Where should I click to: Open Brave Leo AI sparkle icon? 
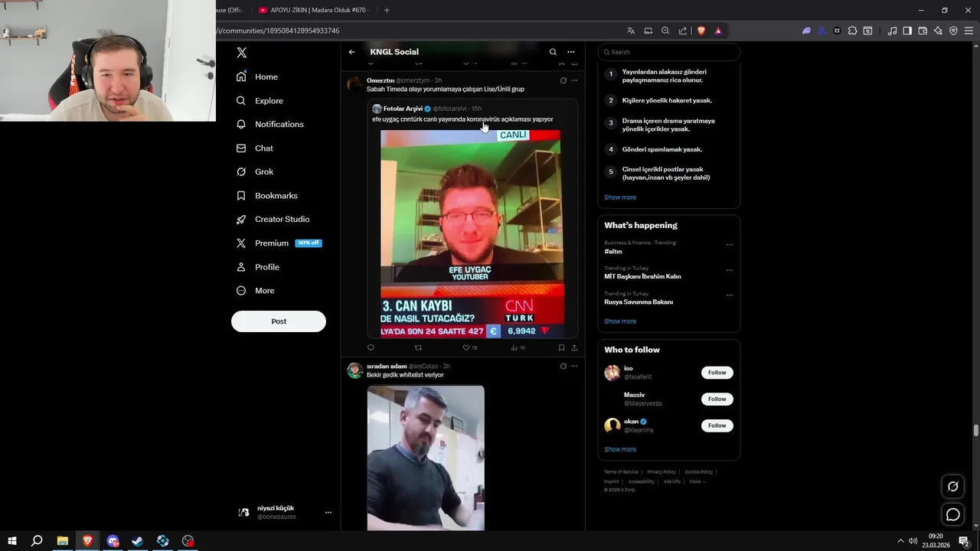tap(938, 31)
